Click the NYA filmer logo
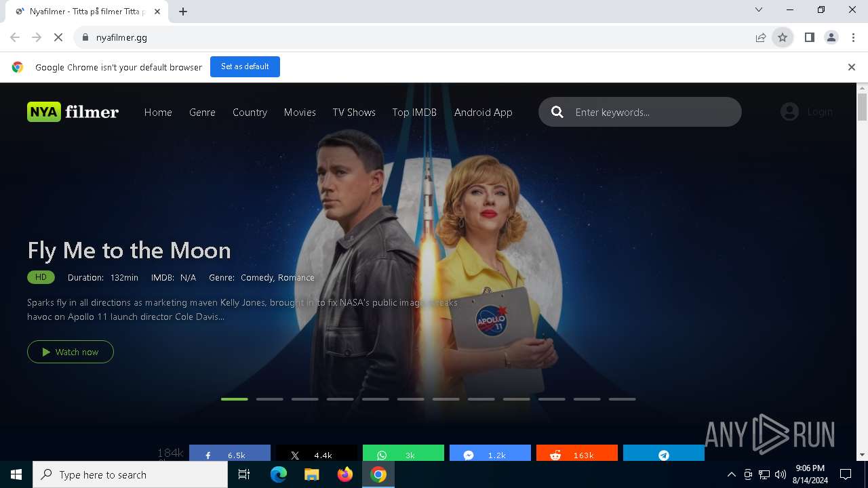This screenshot has height=488, width=868. [73, 112]
